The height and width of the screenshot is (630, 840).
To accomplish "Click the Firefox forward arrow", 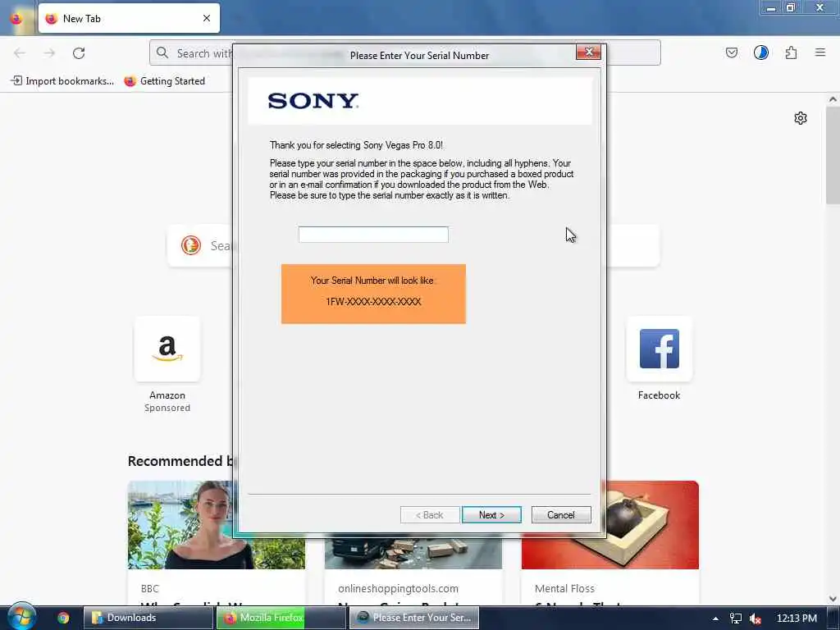I will pyautogui.click(x=49, y=53).
